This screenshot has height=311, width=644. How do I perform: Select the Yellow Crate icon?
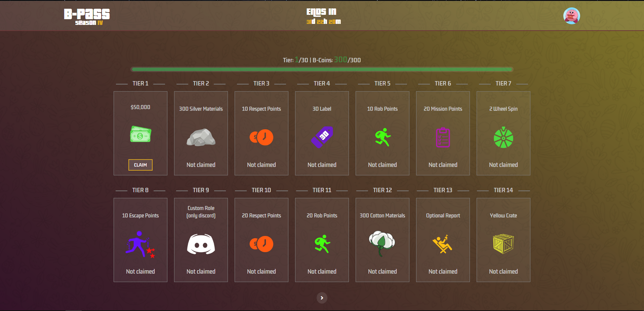point(503,244)
